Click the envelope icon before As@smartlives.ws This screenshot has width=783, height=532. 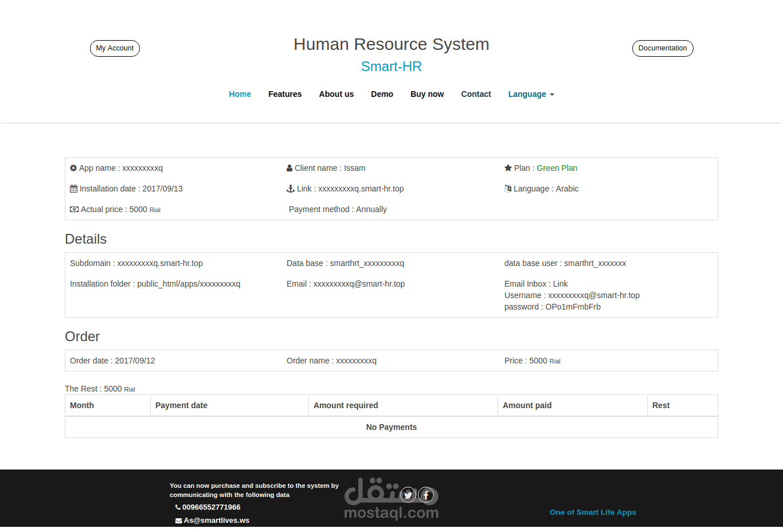click(178, 521)
